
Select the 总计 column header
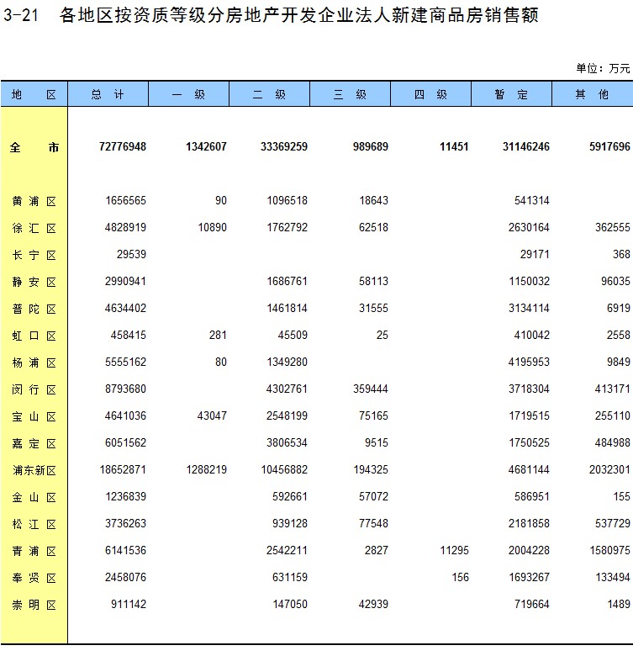click(x=108, y=95)
